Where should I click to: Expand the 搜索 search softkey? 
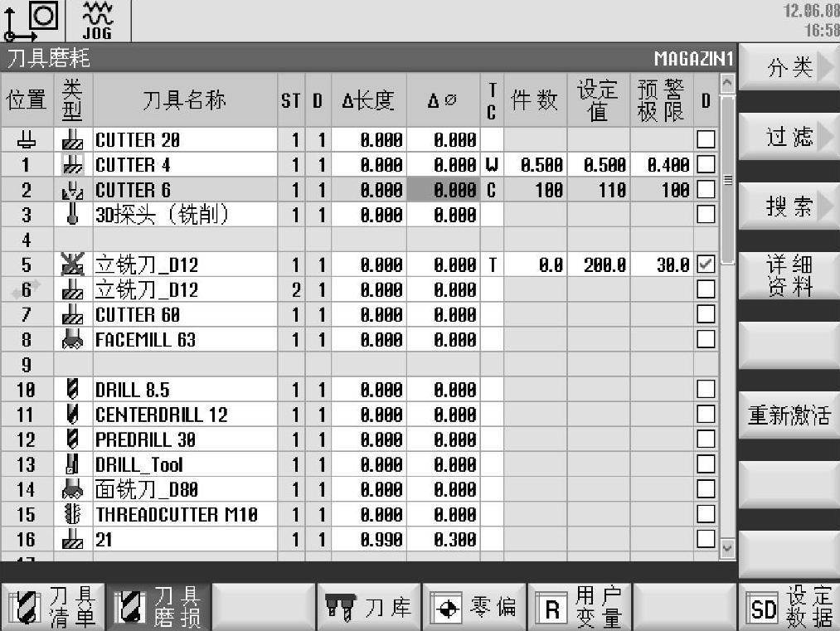point(789,206)
